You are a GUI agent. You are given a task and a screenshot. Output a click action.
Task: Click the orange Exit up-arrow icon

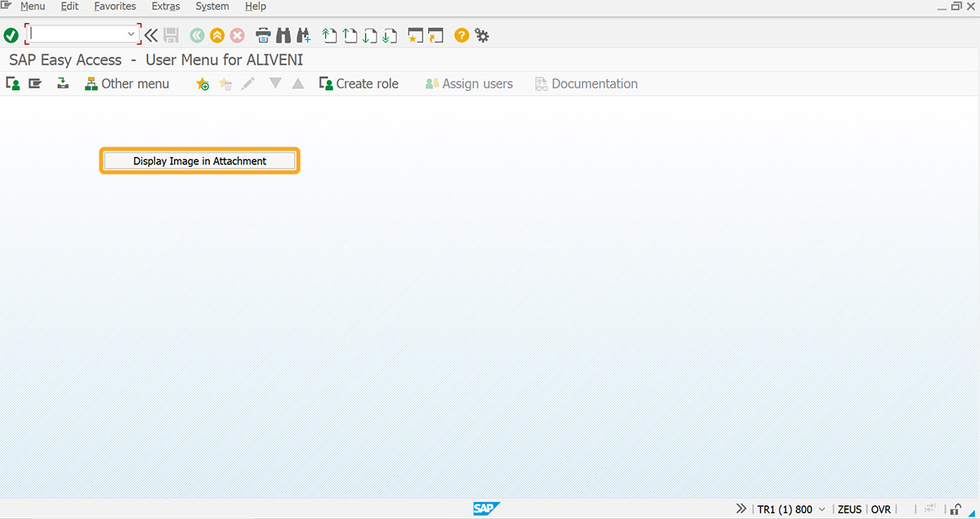[x=217, y=35]
